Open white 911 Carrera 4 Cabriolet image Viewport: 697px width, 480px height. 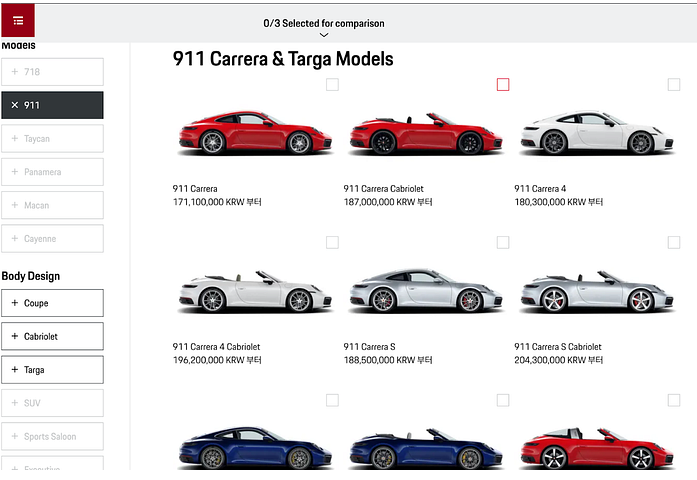tap(255, 291)
